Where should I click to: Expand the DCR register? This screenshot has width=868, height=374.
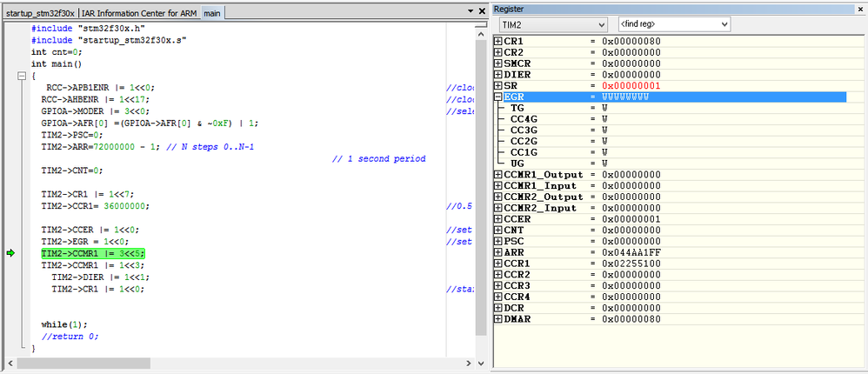498,308
